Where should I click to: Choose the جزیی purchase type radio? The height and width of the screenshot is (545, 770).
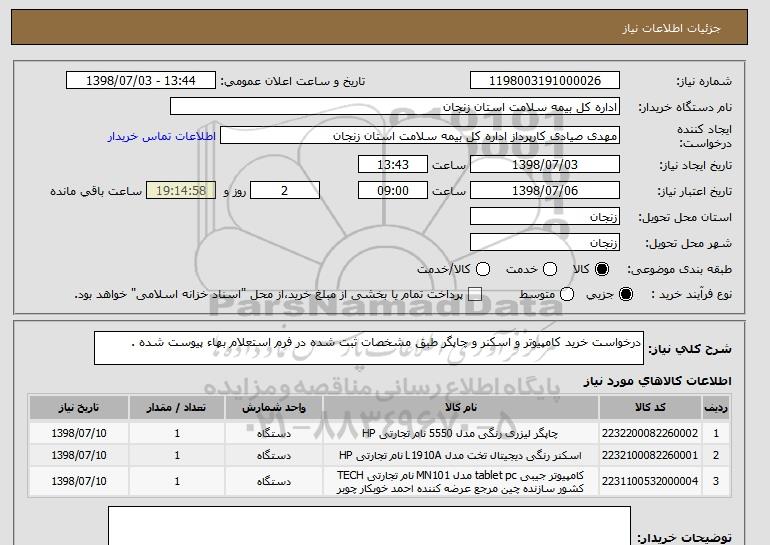626,295
